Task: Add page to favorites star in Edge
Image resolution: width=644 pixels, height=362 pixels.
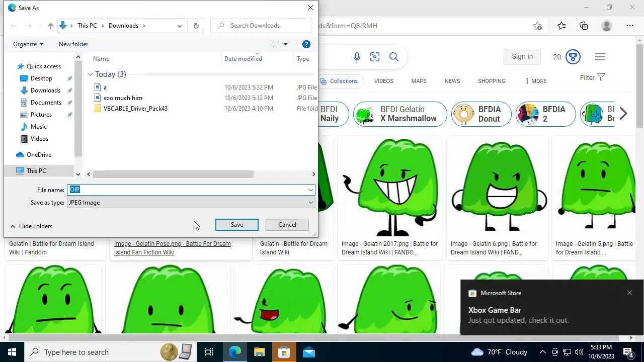Action: [x=537, y=26]
